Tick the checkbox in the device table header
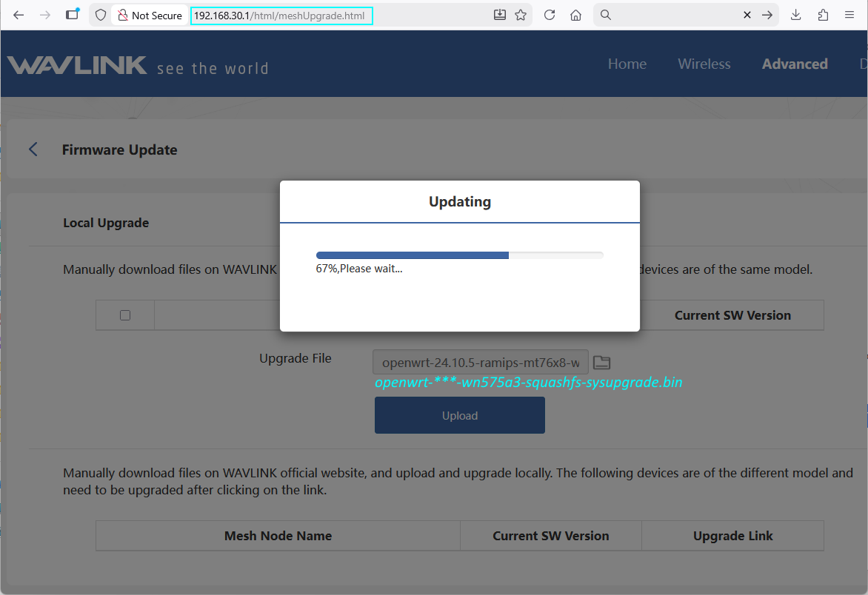The width and height of the screenshot is (868, 595). [x=125, y=315]
